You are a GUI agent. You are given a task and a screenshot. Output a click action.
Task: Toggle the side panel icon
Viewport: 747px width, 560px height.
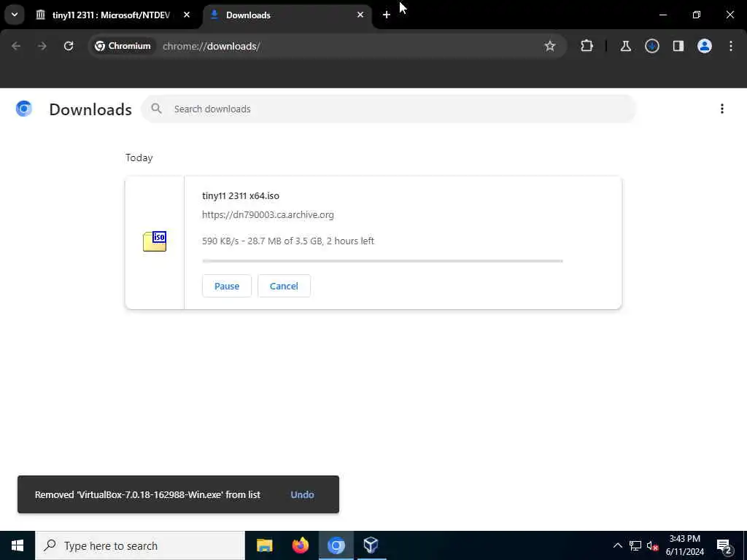click(x=678, y=46)
